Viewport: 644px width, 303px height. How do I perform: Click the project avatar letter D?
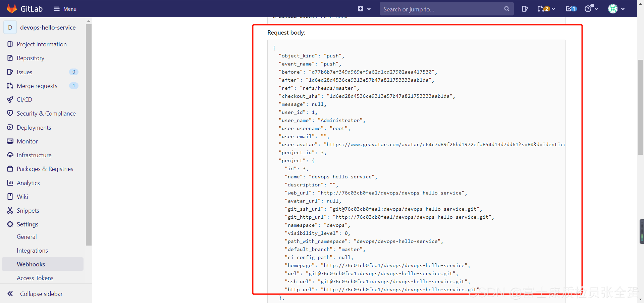click(x=10, y=28)
